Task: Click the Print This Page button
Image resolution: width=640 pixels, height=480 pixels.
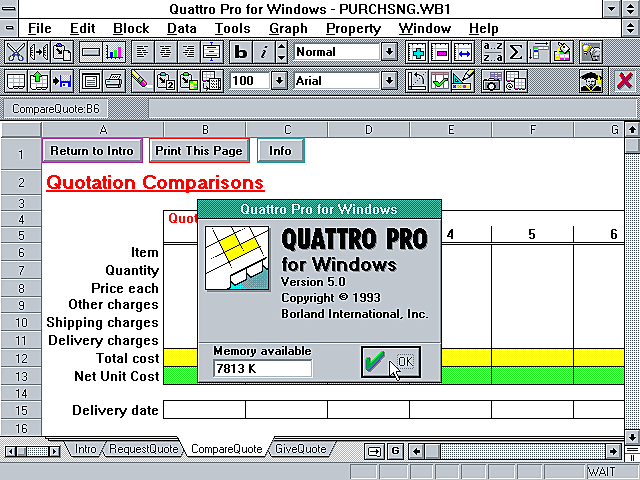Action: click(199, 151)
